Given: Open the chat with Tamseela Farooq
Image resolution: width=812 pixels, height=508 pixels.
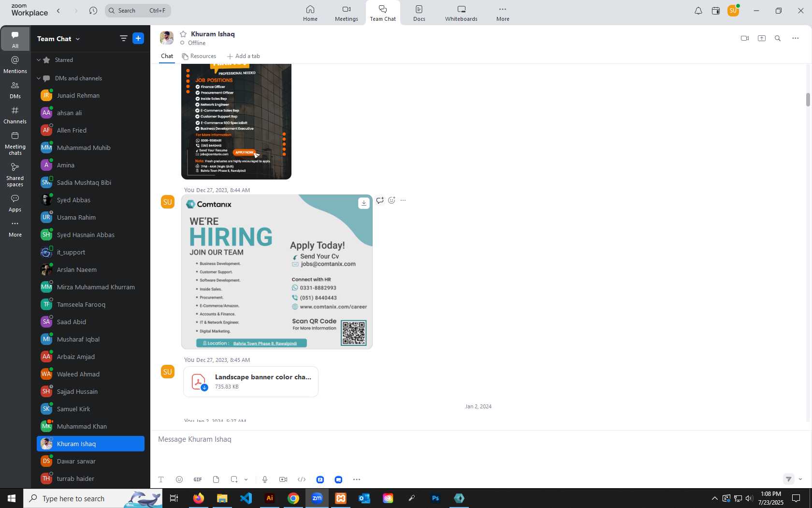Looking at the screenshot, I should click(90, 304).
